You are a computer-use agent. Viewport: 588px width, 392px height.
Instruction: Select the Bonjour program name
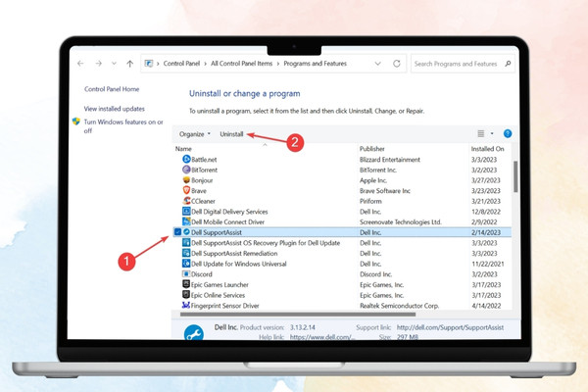coord(202,180)
